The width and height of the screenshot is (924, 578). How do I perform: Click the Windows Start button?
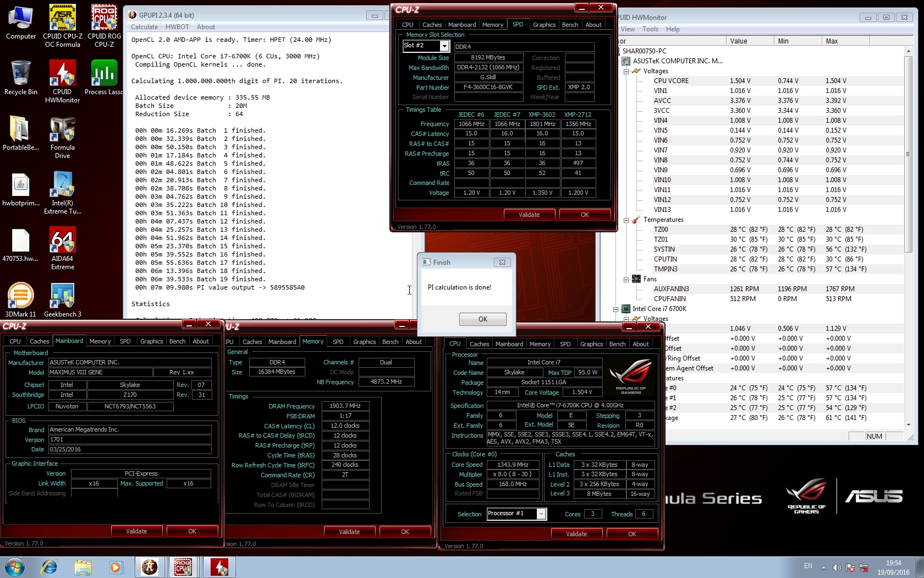tap(15, 567)
